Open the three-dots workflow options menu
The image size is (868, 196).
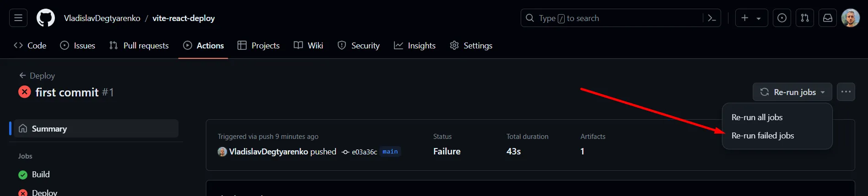[846, 92]
